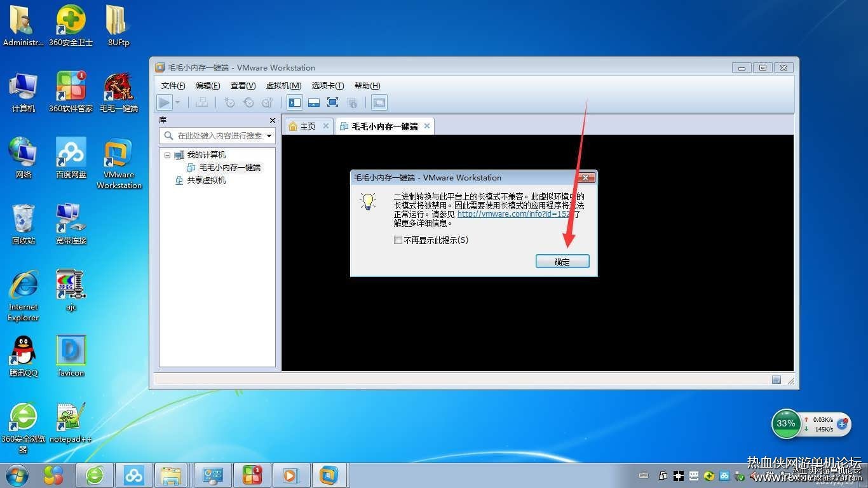
Task: Click the Baidu Netdisk taskbar button
Action: 134,475
